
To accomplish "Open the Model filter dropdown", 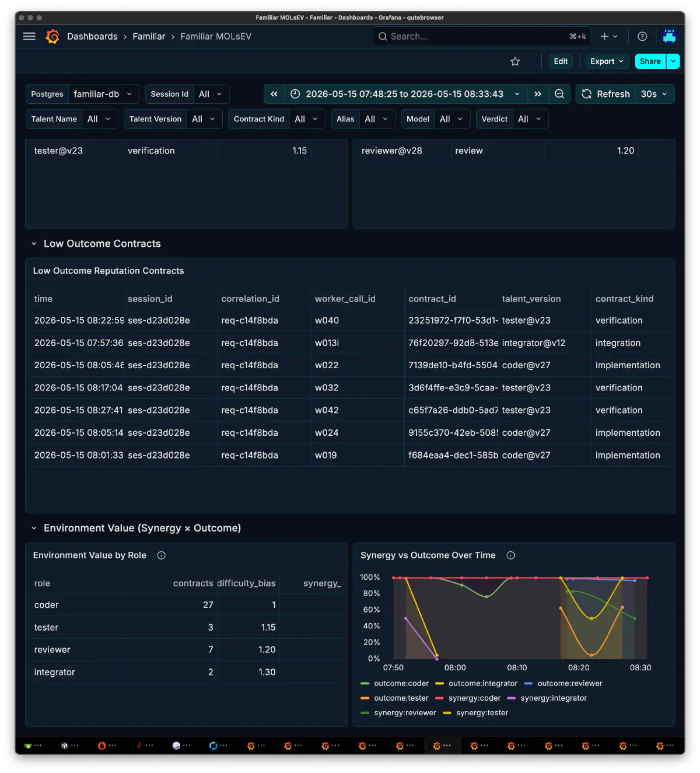I will click(452, 119).
